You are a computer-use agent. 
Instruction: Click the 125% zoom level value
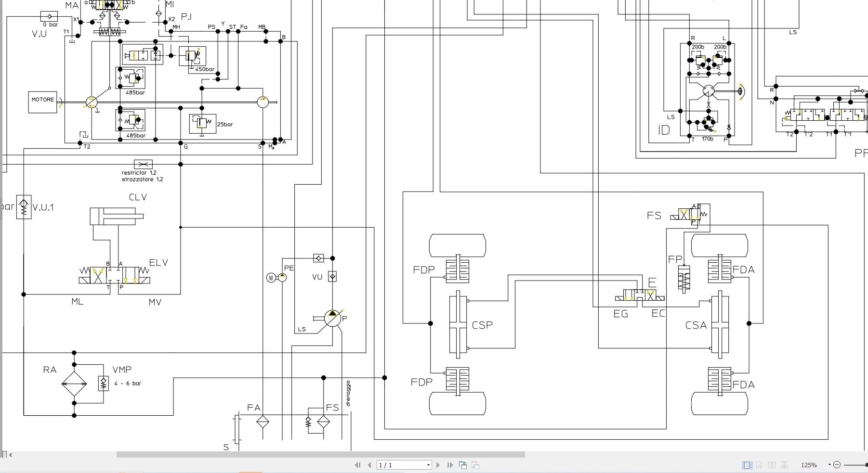coord(809,465)
